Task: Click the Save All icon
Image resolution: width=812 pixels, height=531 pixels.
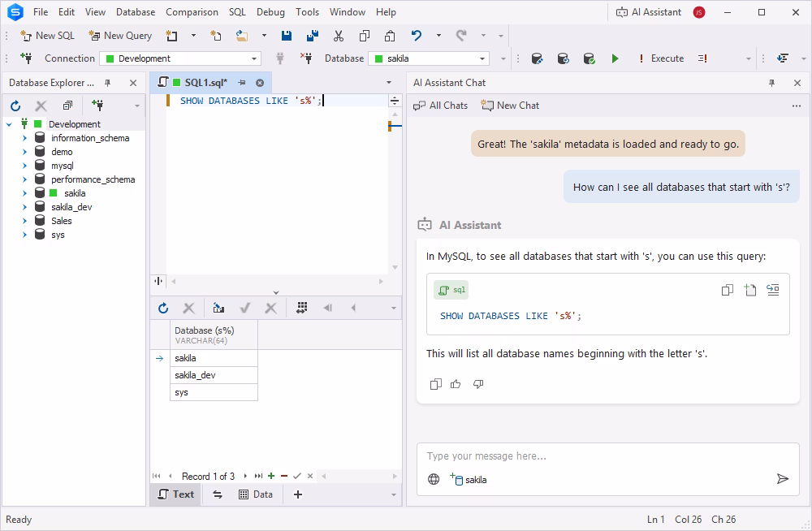Action: tap(313, 36)
